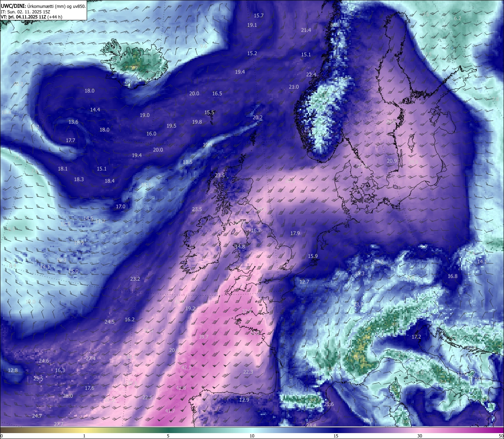Click the 15.9 value near the Dutch coast
The width and height of the screenshot is (504, 439).
(x=313, y=256)
